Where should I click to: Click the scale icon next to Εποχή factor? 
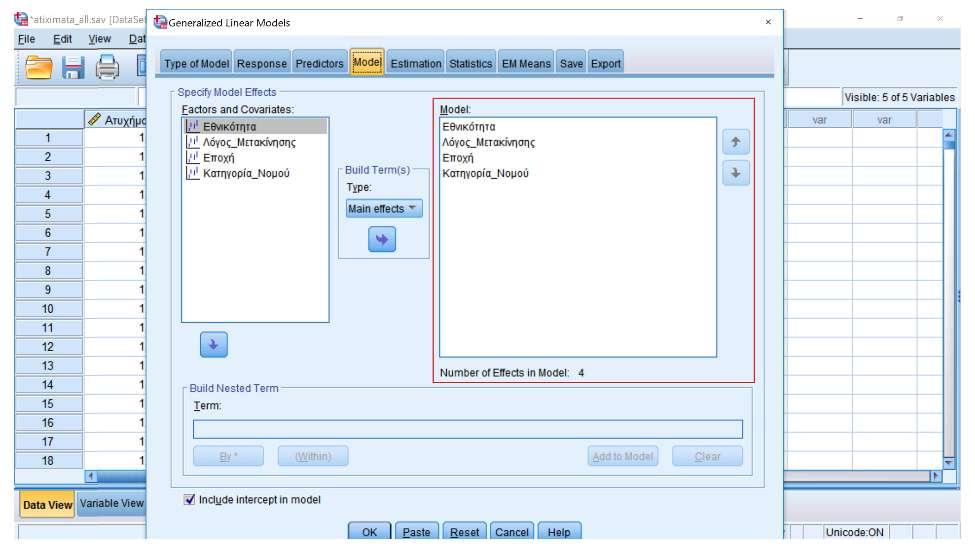(193, 157)
